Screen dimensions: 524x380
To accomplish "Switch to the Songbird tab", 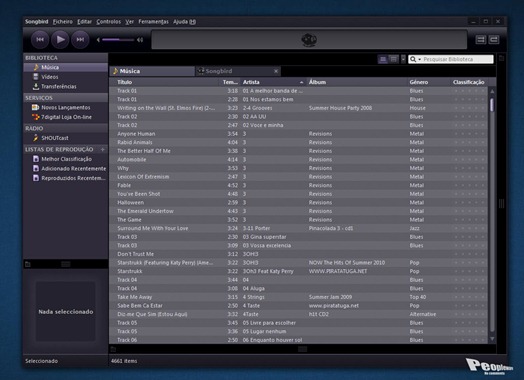I will pyautogui.click(x=238, y=71).
